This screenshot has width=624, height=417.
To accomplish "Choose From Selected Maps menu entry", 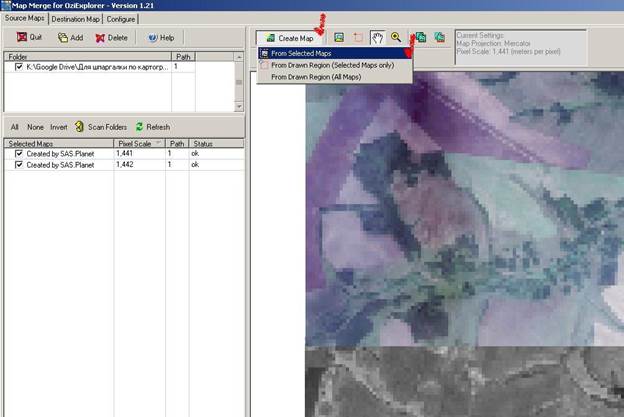I will [335, 53].
